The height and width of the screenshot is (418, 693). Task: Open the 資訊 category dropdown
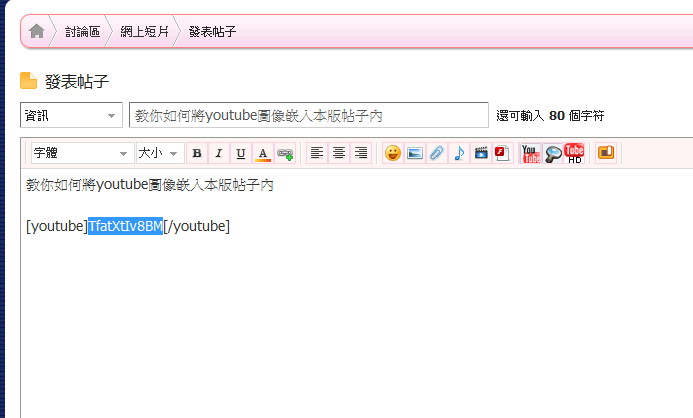[71, 115]
